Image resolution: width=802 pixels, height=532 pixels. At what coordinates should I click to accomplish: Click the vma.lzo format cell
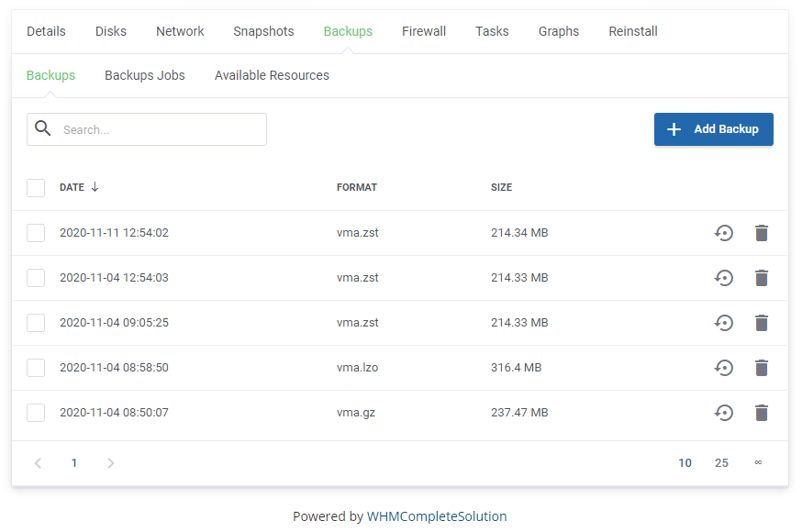358,368
